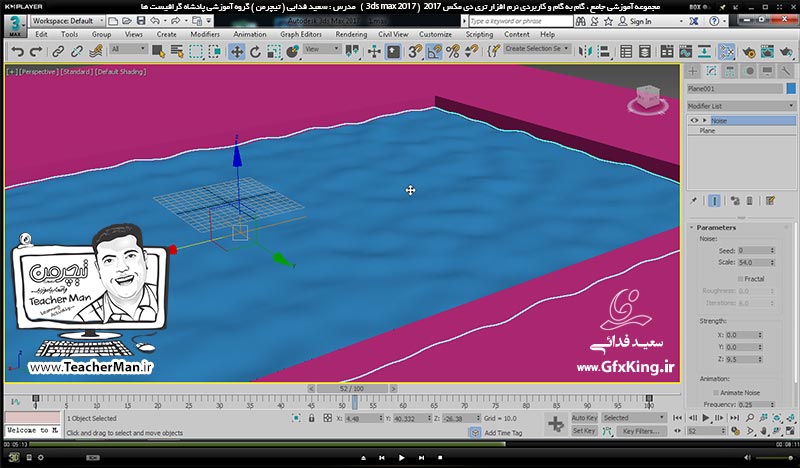Screen dimensions: 800x468
Task: Click the large Set Keys plus button
Action: [556, 424]
